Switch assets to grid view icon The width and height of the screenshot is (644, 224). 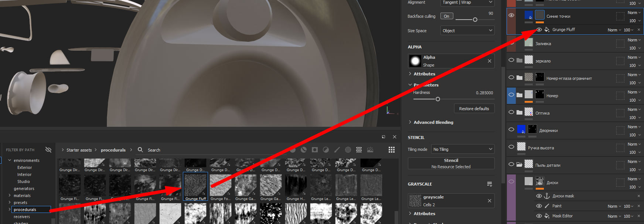[x=392, y=150]
